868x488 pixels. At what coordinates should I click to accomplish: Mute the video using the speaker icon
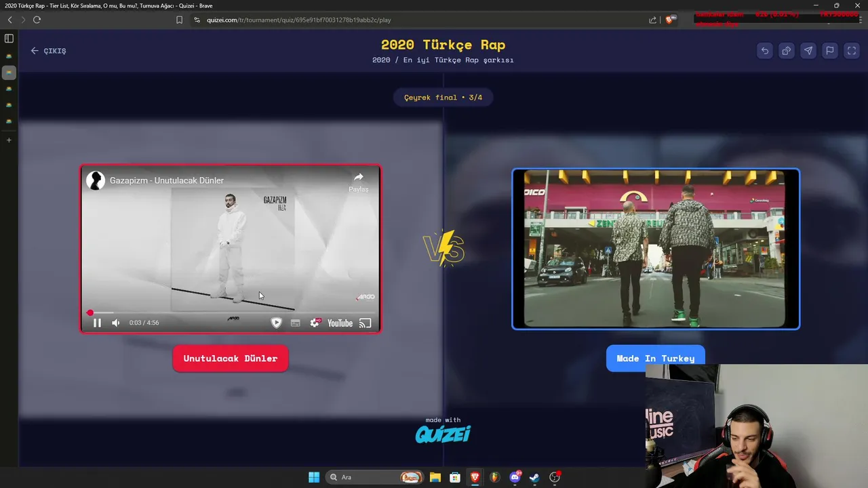(116, 323)
